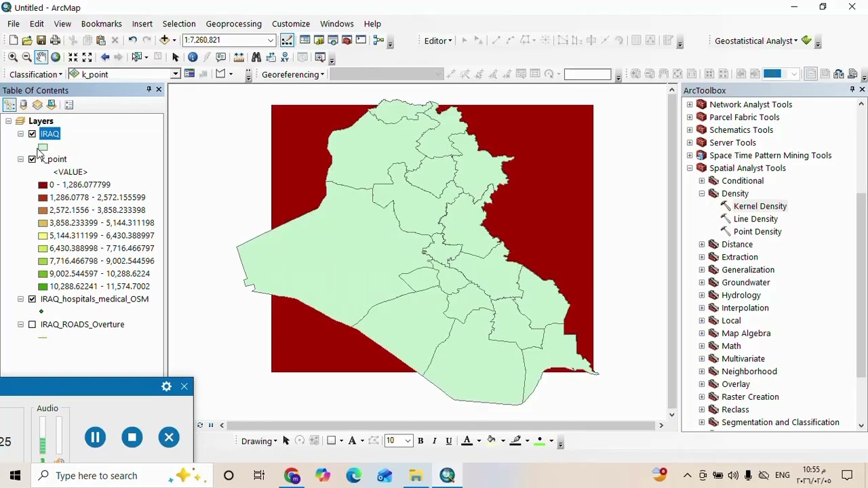Open the Kernel Density tool
Viewport: 868px width, 488px height.
click(x=759, y=206)
